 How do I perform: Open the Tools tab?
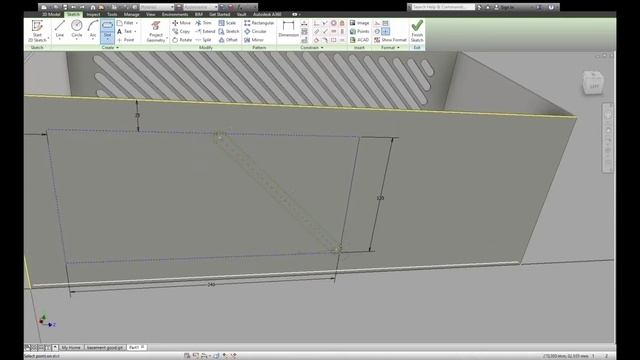[x=112, y=14]
